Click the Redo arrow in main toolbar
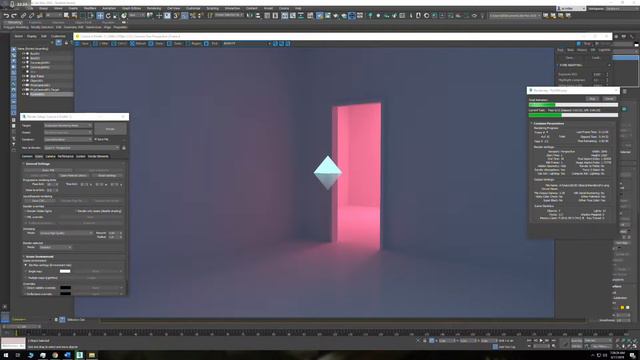Viewport: 640px width, 360px height. tap(14, 16)
